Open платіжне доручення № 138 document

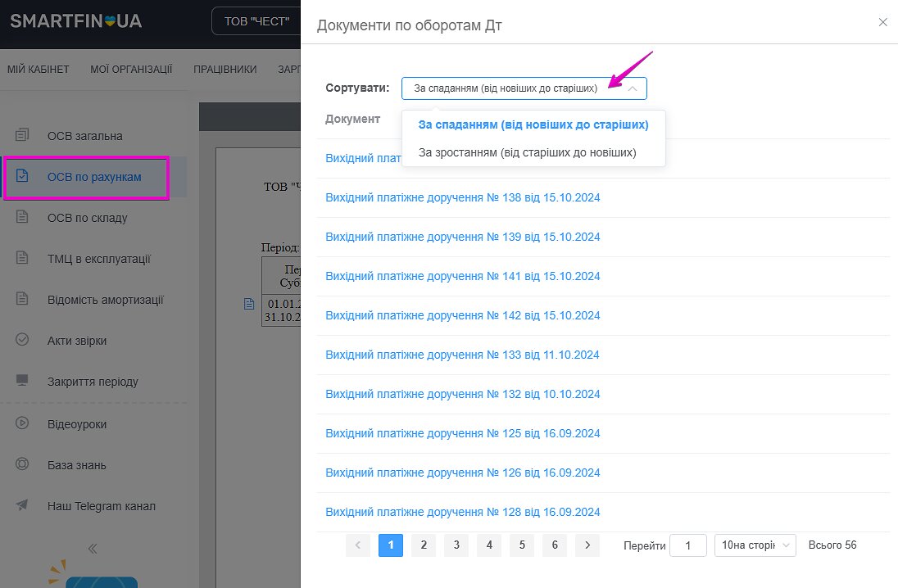tap(463, 197)
